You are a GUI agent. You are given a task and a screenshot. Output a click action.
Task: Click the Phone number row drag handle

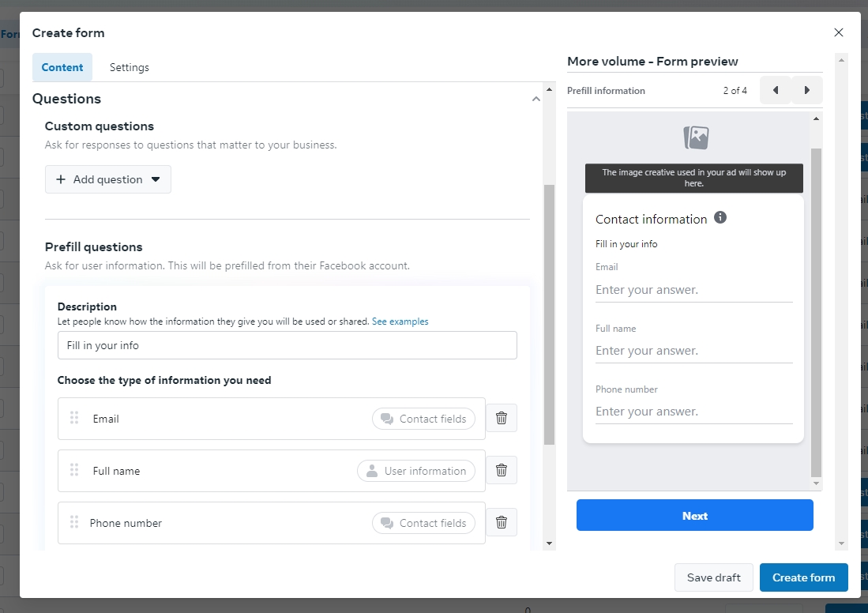pos(74,522)
